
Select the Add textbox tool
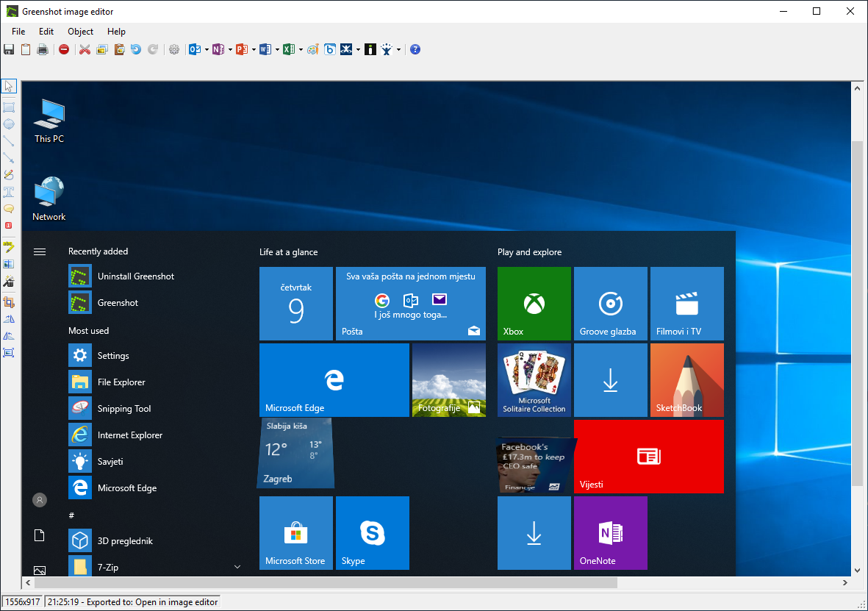click(x=9, y=192)
